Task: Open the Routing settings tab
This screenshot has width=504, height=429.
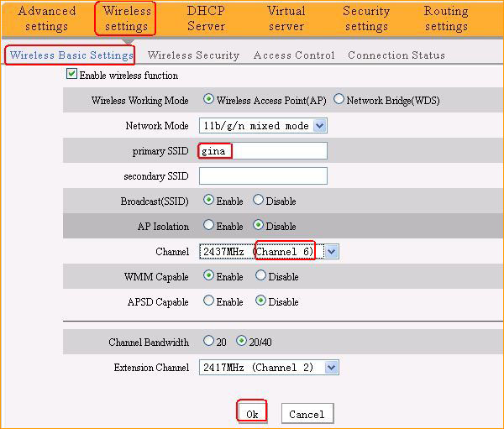Action: pyautogui.click(x=446, y=18)
